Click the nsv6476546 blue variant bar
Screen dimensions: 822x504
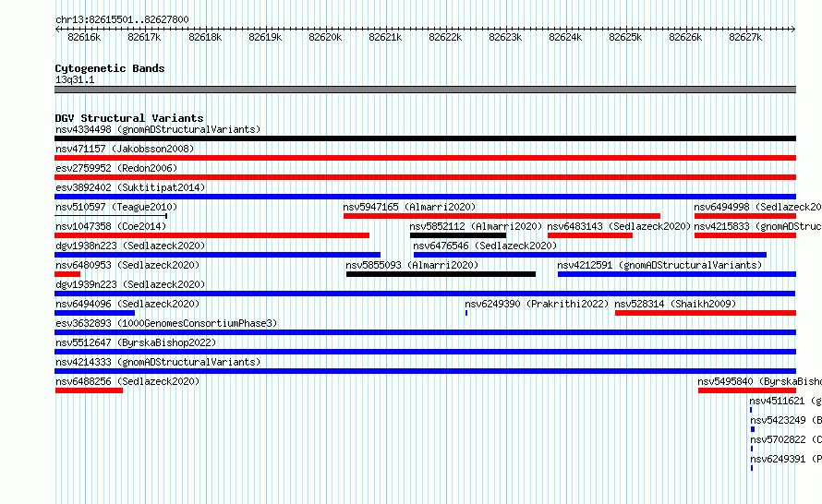pyautogui.click(x=590, y=255)
